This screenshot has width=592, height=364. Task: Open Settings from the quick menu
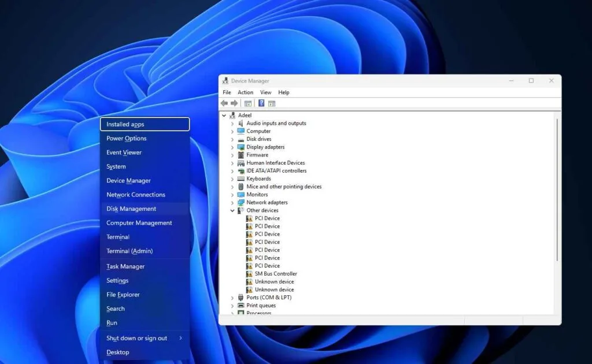pyautogui.click(x=145, y=281)
